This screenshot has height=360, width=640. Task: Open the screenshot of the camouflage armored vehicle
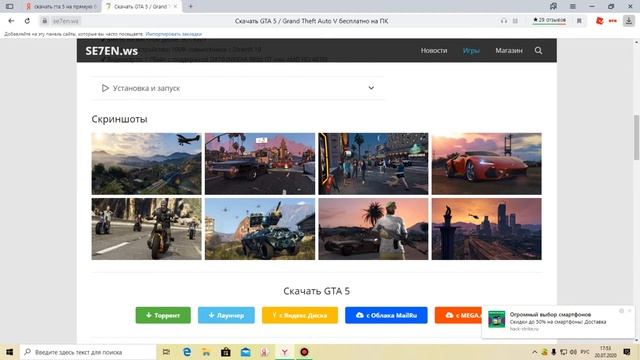point(260,229)
